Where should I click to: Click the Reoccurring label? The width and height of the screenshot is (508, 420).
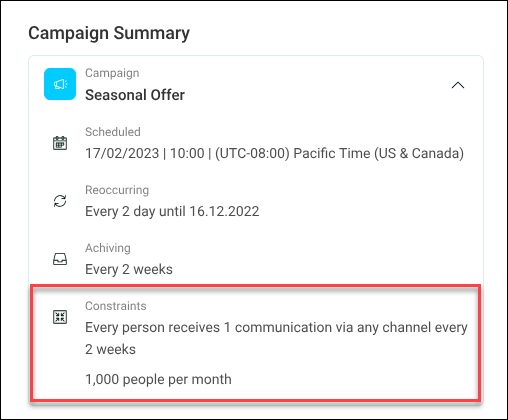pos(117,190)
